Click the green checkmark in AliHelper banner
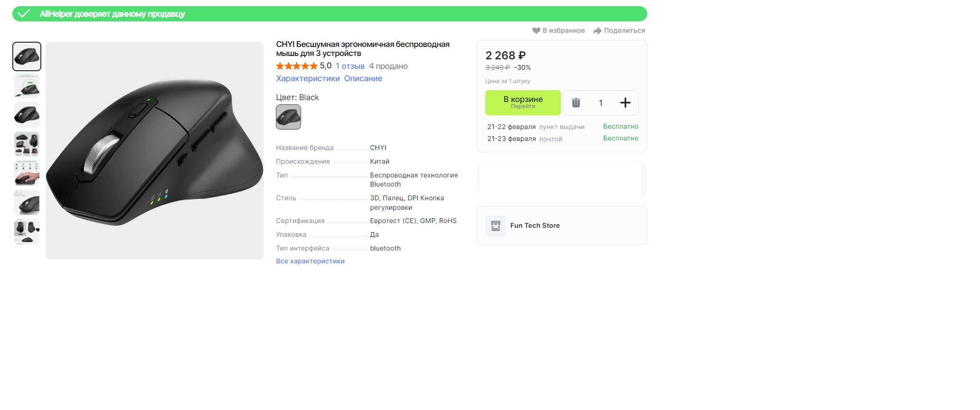 24,14
